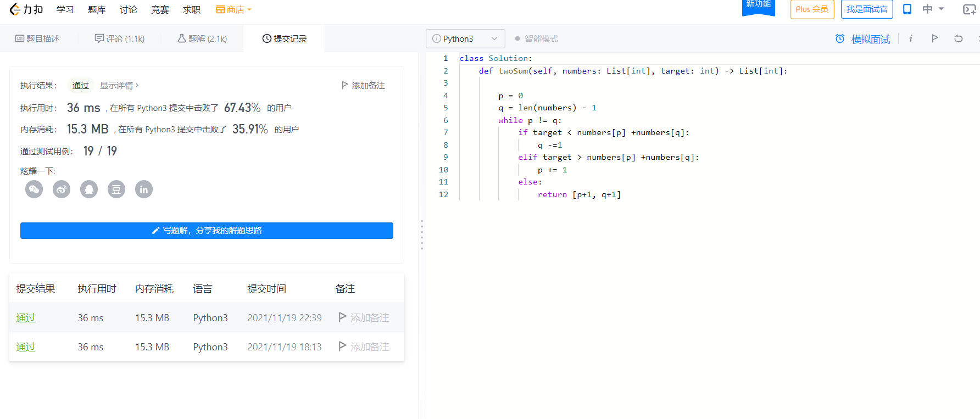
Task: Click the LeetCode 力扣 logo
Action: (x=26, y=9)
